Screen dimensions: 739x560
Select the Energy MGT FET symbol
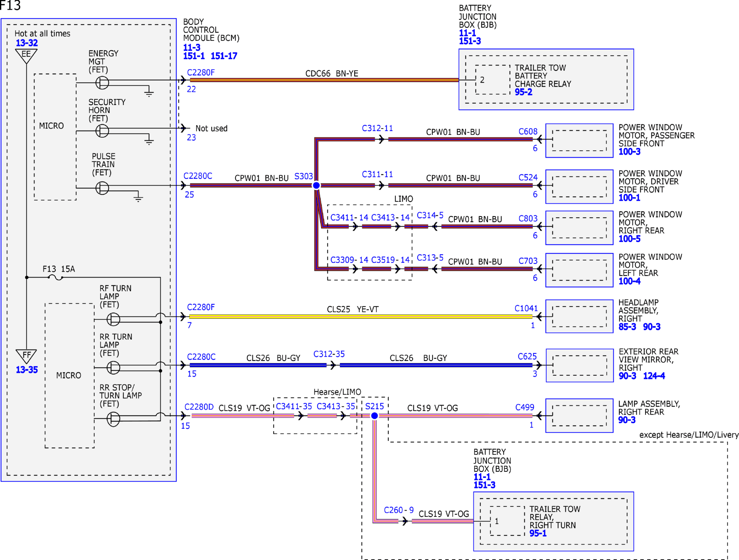click(x=102, y=83)
